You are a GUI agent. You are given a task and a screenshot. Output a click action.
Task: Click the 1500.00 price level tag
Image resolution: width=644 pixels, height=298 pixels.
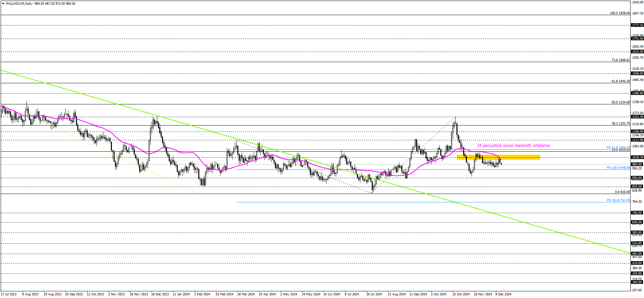click(x=637, y=73)
